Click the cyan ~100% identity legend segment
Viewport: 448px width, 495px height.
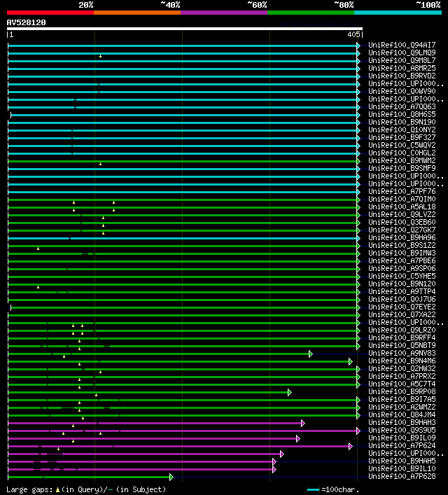pos(398,13)
